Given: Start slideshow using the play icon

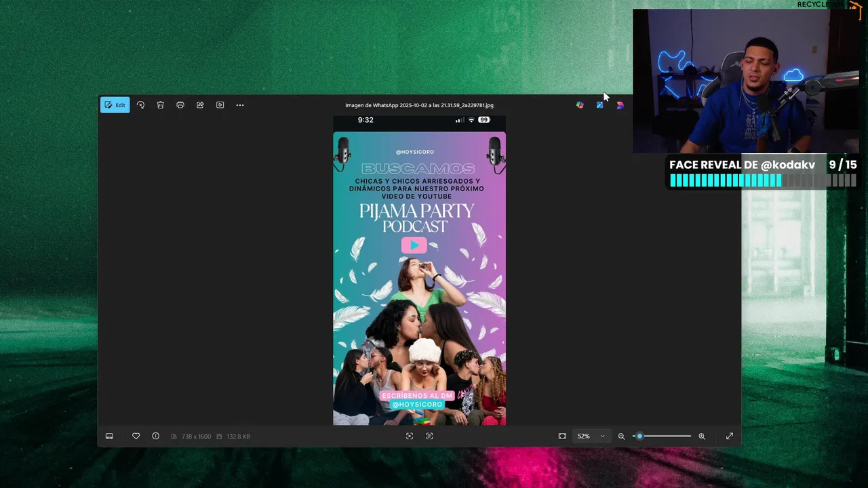Looking at the screenshot, I should (220, 105).
